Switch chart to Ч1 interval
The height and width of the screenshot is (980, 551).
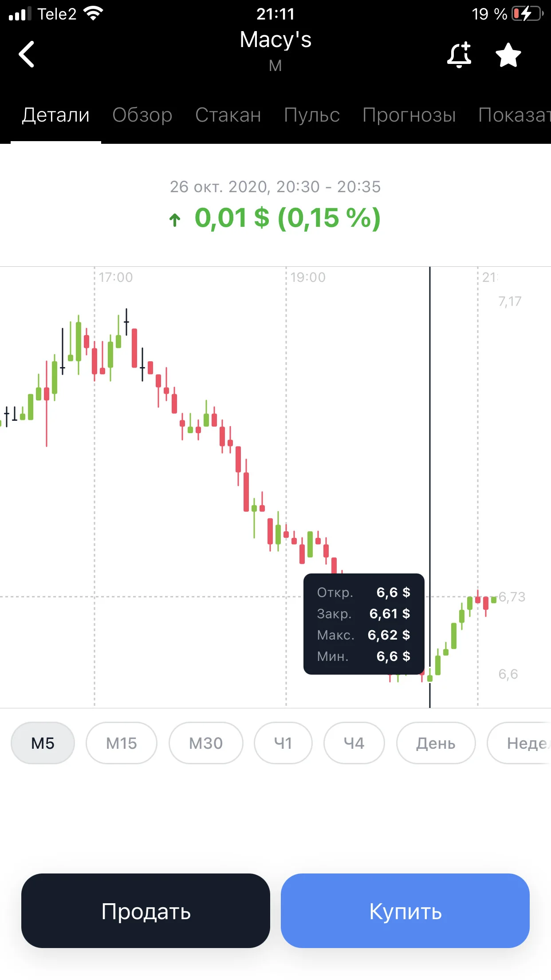tap(283, 743)
